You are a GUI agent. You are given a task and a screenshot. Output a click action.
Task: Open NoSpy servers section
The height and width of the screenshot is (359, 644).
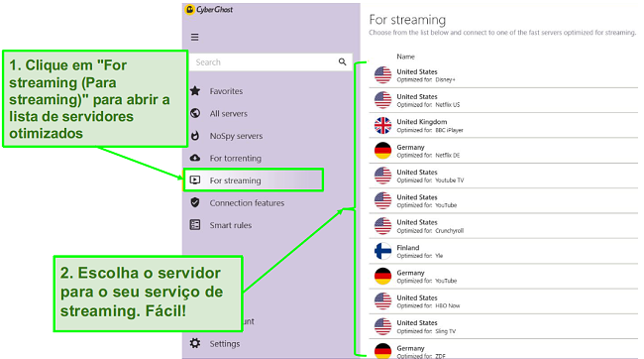[x=236, y=136]
